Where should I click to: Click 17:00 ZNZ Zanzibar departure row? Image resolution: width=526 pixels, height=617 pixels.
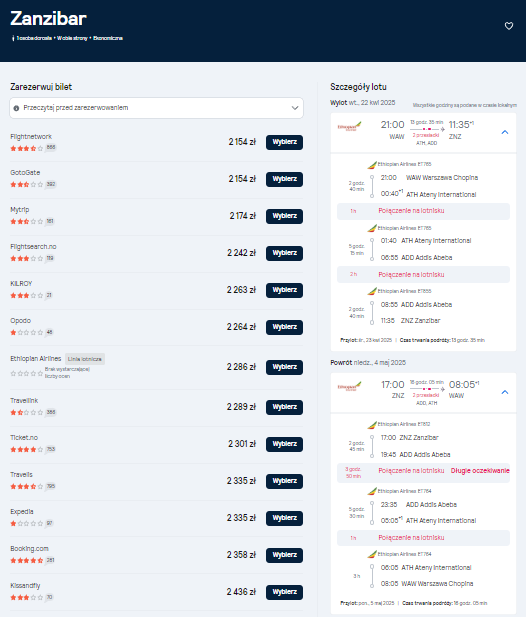click(410, 438)
